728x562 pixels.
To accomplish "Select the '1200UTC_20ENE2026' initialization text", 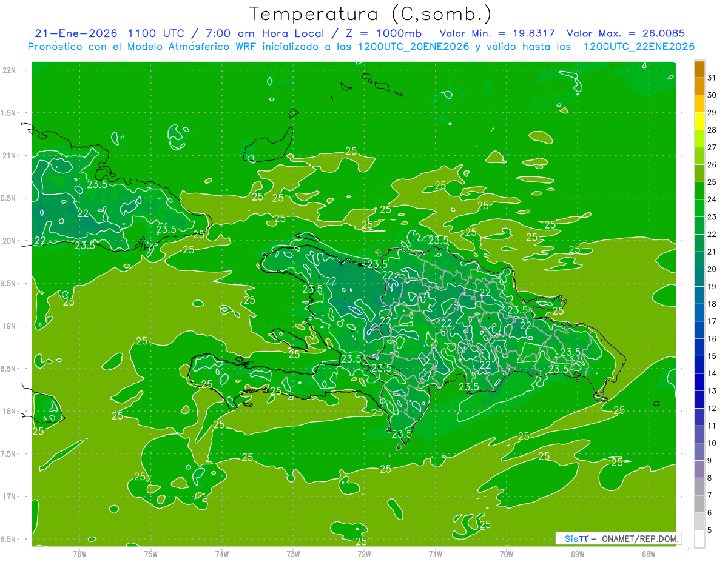I will pyautogui.click(x=414, y=47).
